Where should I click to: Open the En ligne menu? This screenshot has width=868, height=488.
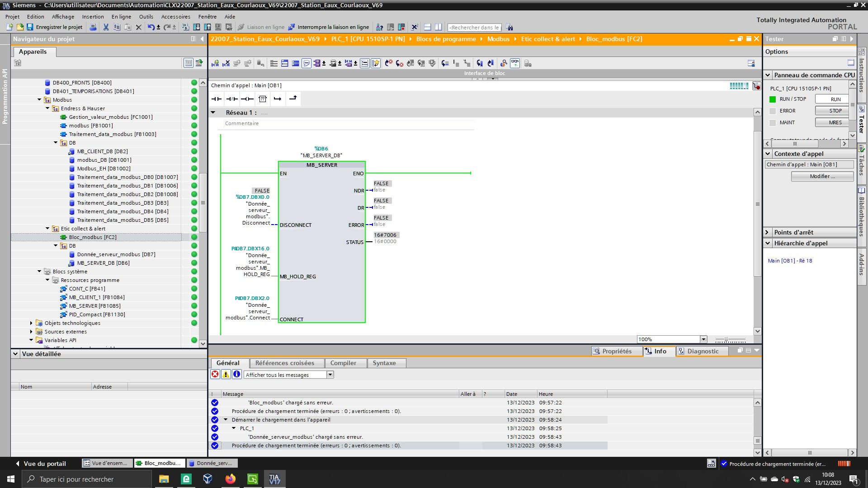(x=121, y=17)
